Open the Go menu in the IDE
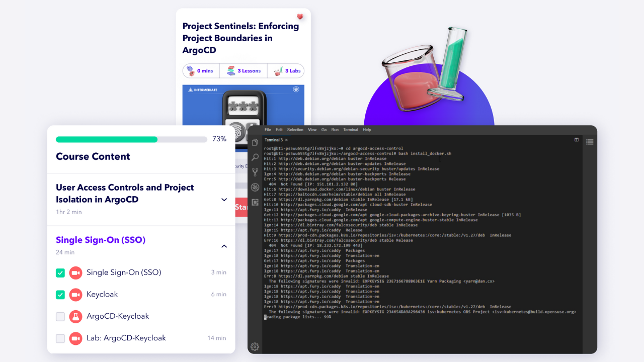Screen dimensions: 644x362 324,130
